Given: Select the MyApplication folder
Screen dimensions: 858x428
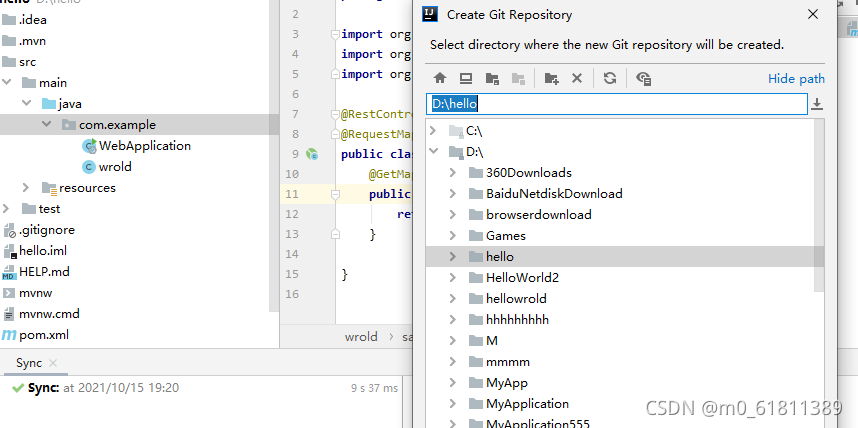Looking at the screenshot, I should click(519, 403).
